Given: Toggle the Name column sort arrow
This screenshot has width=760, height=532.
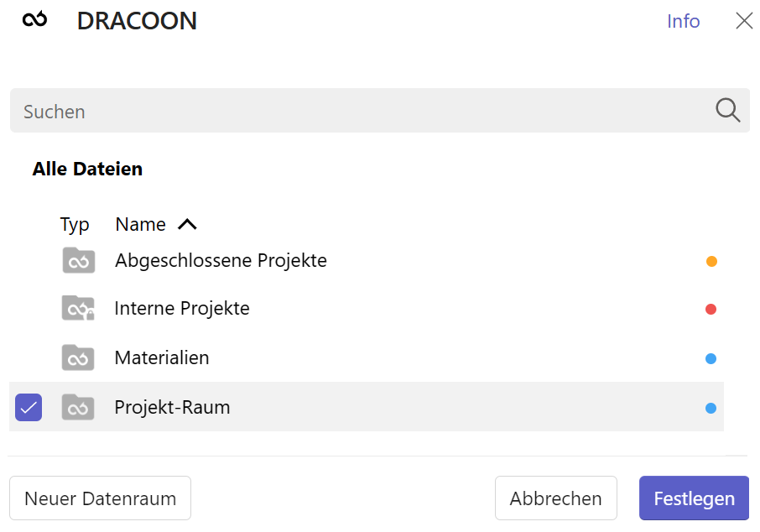Looking at the screenshot, I should (187, 224).
